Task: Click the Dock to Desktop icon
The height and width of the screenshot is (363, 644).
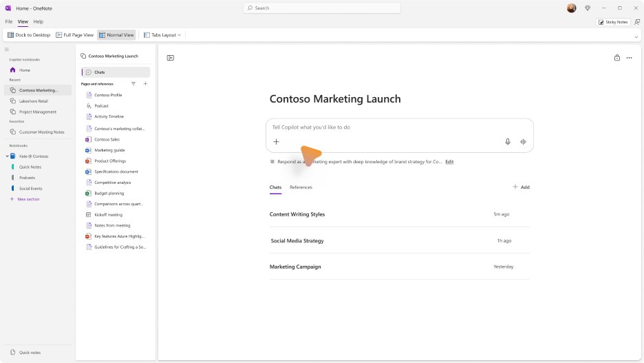Action: pyautogui.click(x=11, y=35)
